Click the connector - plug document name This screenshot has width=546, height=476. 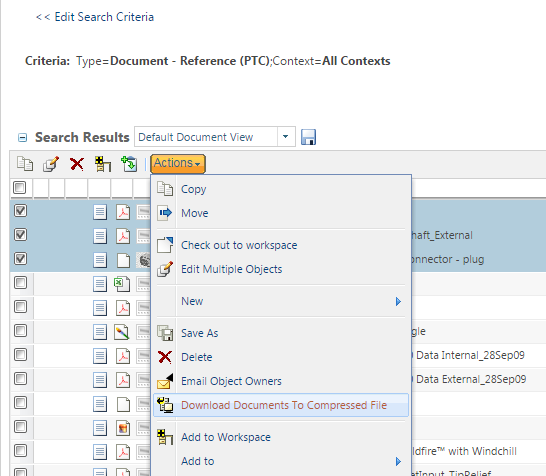(x=448, y=259)
